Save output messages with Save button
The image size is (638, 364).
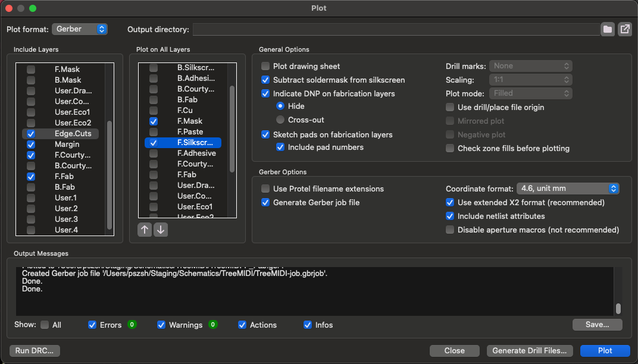click(597, 325)
